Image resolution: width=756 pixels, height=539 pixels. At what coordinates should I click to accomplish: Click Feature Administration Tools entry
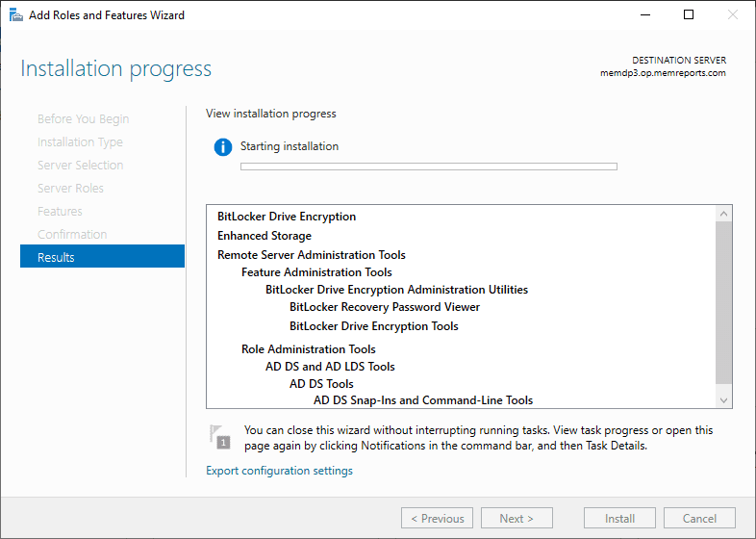point(316,272)
